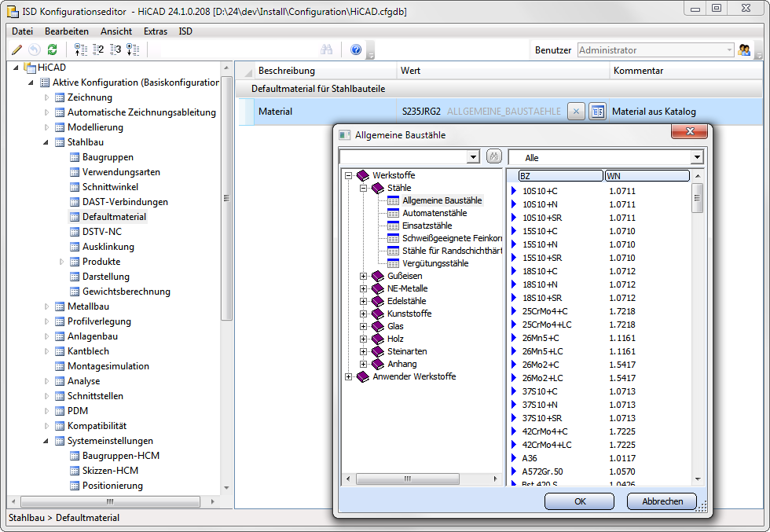The height and width of the screenshot is (532, 770).
Task: Collapse the Systemeinstellungen tree node
Action: (46, 441)
